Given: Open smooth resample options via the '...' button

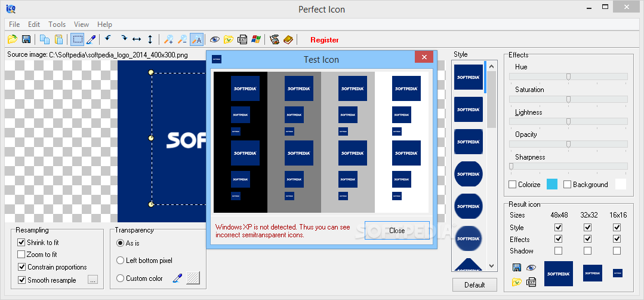Looking at the screenshot, I should pyautogui.click(x=93, y=280).
